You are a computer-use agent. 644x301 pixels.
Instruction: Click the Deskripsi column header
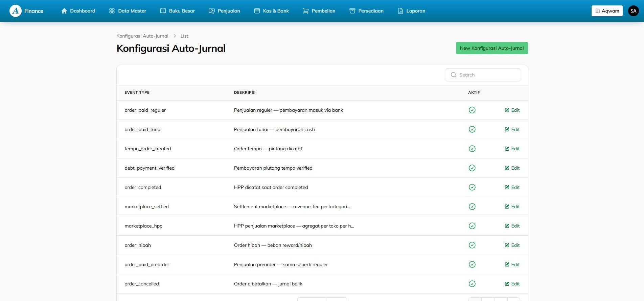point(245,92)
